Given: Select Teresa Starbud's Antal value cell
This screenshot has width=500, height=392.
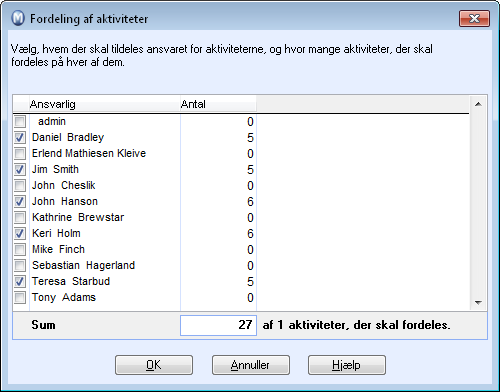Looking at the screenshot, I should click(x=218, y=281).
